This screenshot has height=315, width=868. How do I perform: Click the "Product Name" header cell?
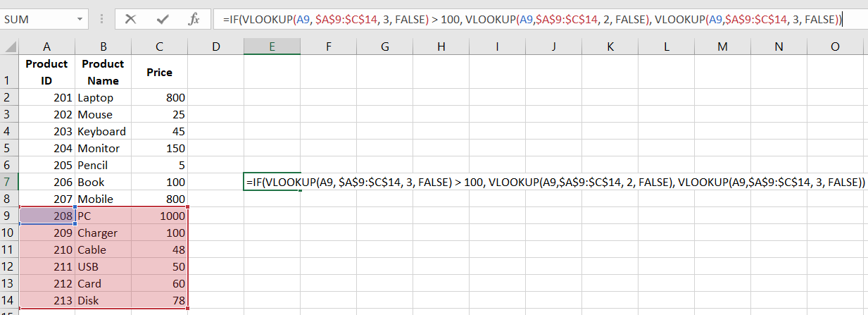coord(103,72)
